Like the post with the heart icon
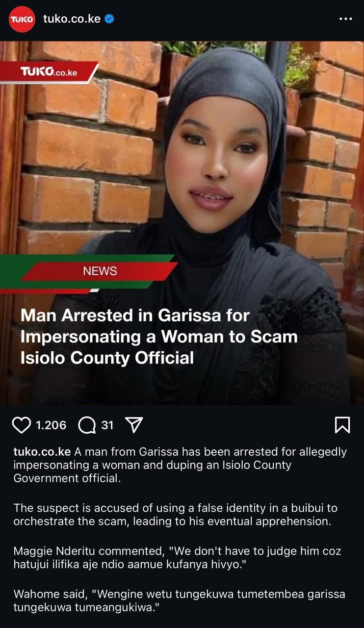 click(21, 425)
